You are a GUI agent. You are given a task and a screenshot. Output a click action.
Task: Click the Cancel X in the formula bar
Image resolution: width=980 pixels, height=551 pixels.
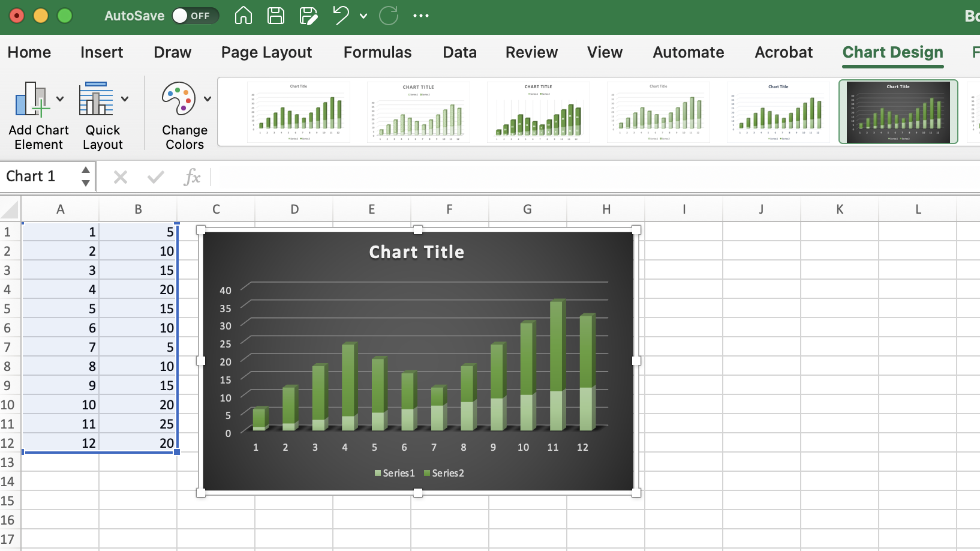pos(120,176)
